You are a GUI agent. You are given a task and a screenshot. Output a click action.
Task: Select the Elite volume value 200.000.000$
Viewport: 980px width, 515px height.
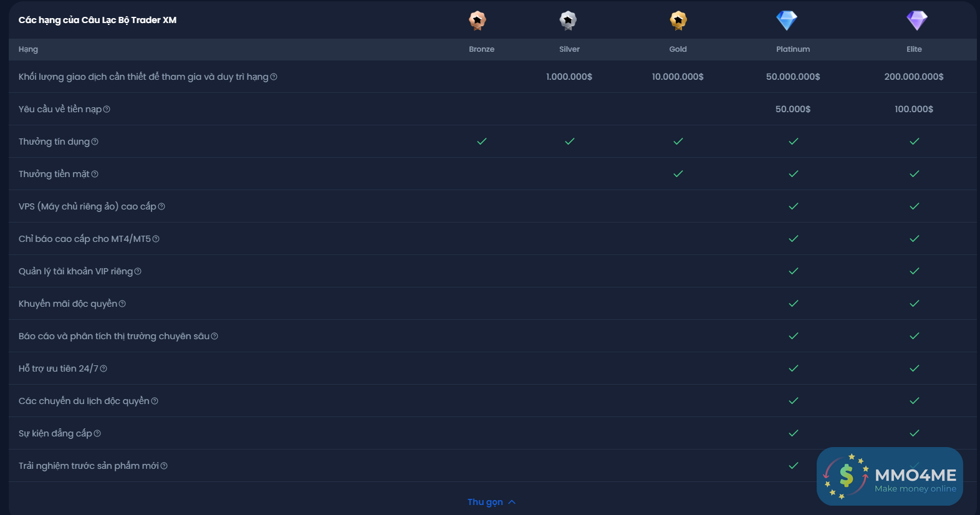pyautogui.click(x=914, y=77)
